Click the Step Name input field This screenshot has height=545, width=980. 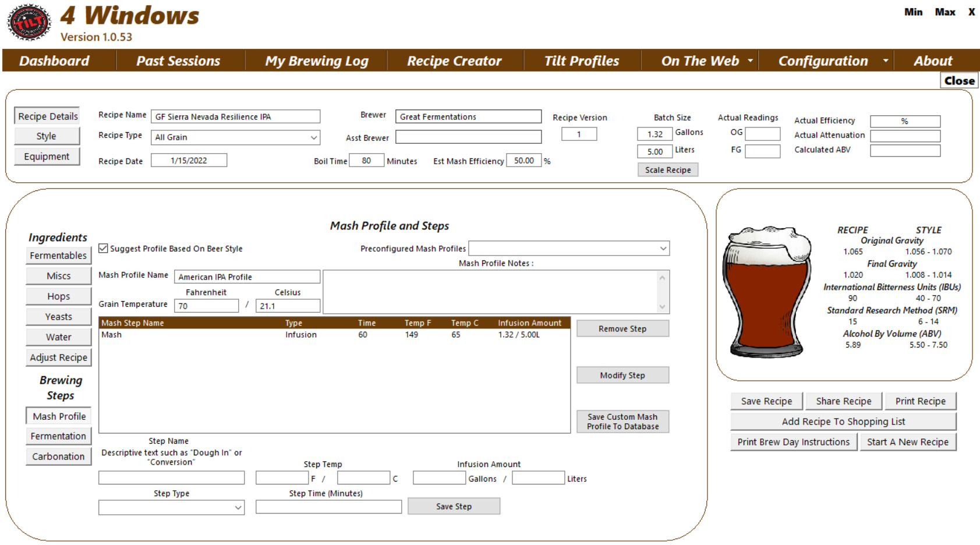[x=171, y=478]
